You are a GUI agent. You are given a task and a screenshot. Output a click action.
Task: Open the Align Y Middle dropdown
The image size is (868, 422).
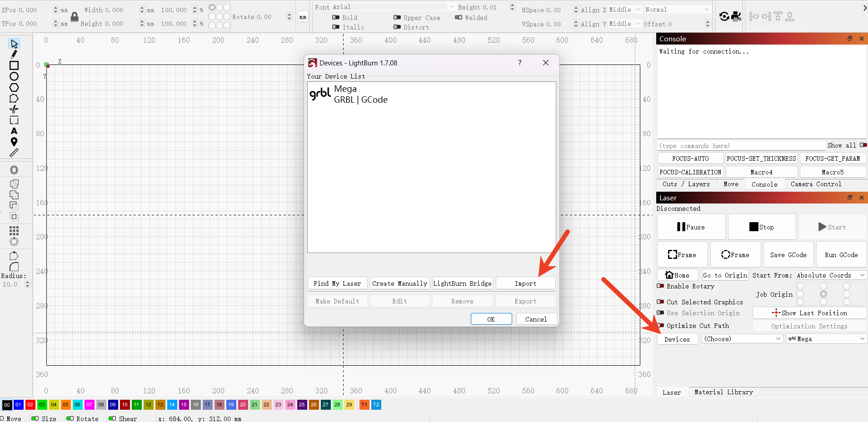click(x=624, y=24)
